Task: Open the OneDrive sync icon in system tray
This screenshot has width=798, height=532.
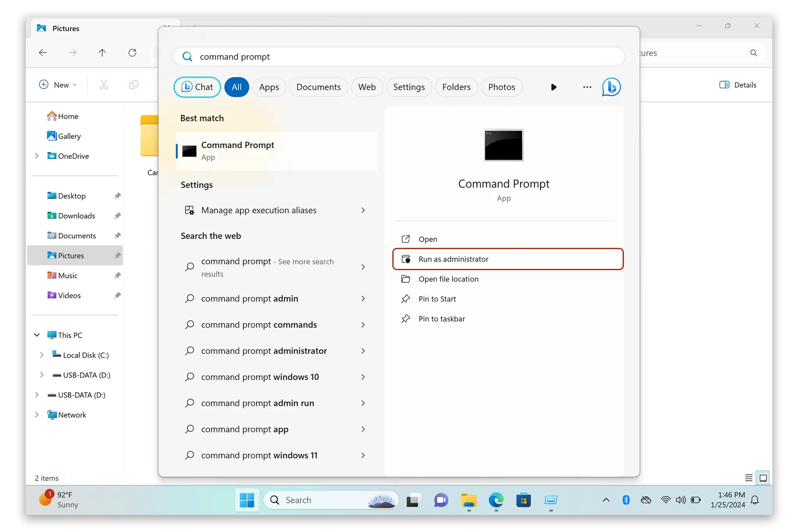Action: click(x=646, y=500)
